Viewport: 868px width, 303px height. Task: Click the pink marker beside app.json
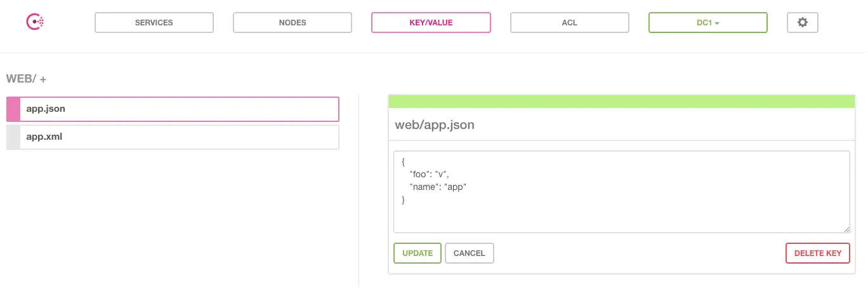tap(13, 109)
